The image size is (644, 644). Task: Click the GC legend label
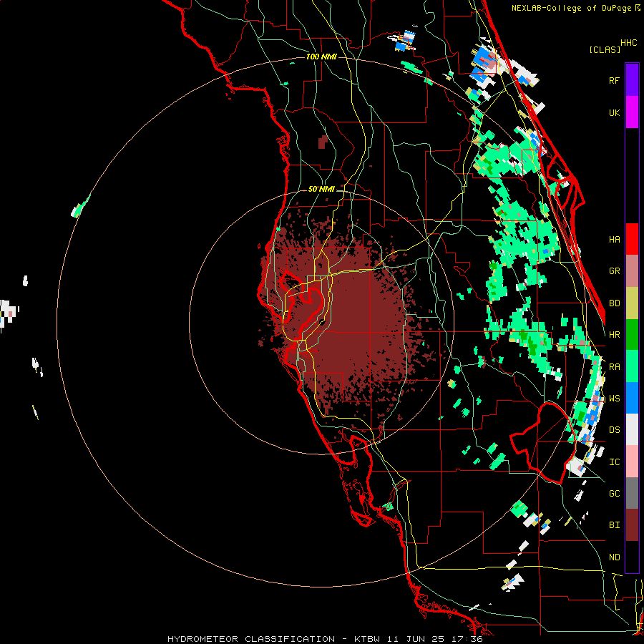pos(614,494)
